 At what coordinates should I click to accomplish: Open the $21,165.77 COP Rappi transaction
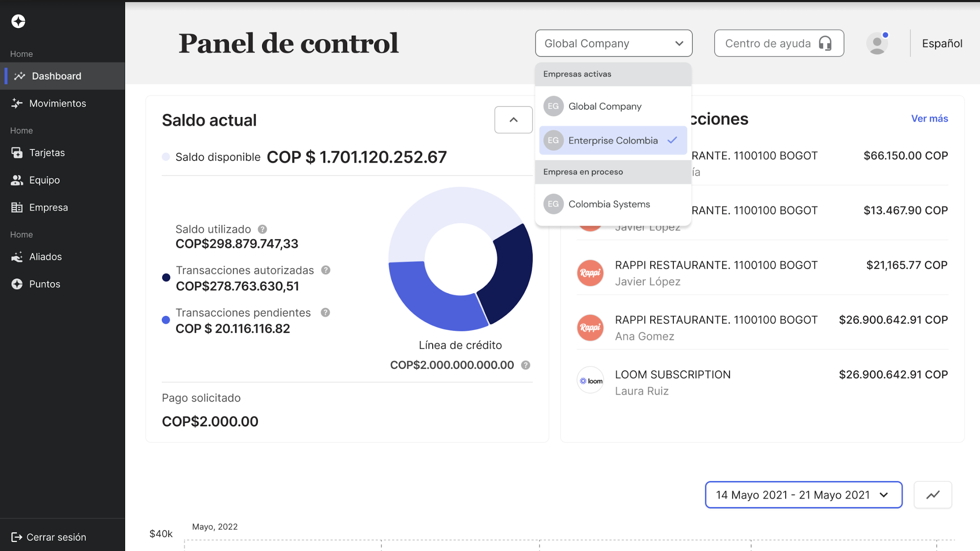click(x=762, y=273)
